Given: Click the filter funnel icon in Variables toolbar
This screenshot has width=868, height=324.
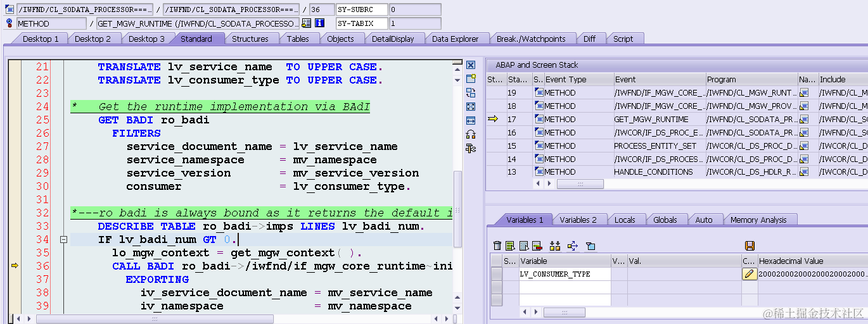Looking at the screenshot, I should click(590, 246).
